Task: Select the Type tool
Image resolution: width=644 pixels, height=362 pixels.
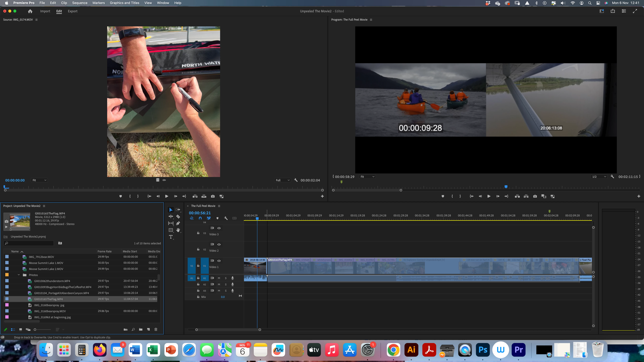Action: tap(171, 237)
